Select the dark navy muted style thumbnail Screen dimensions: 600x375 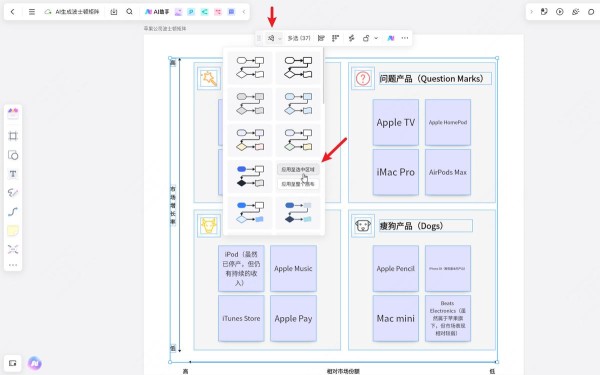[x=298, y=213]
